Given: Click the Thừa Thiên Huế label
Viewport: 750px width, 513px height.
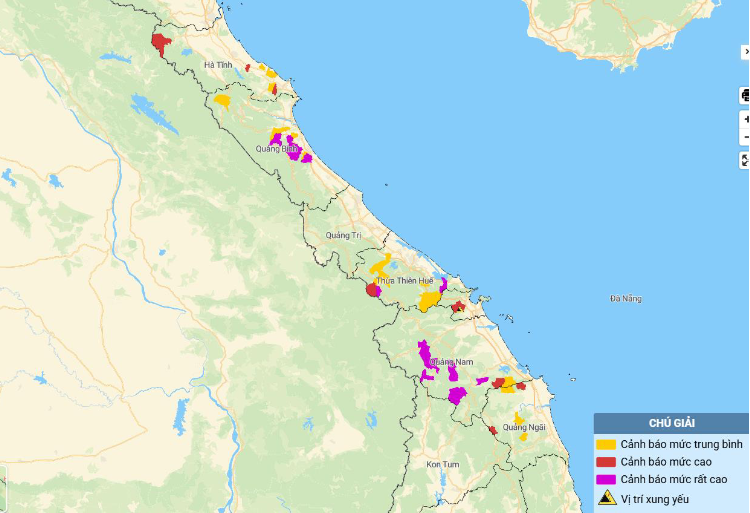Looking at the screenshot, I should pyautogui.click(x=404, y=281).
